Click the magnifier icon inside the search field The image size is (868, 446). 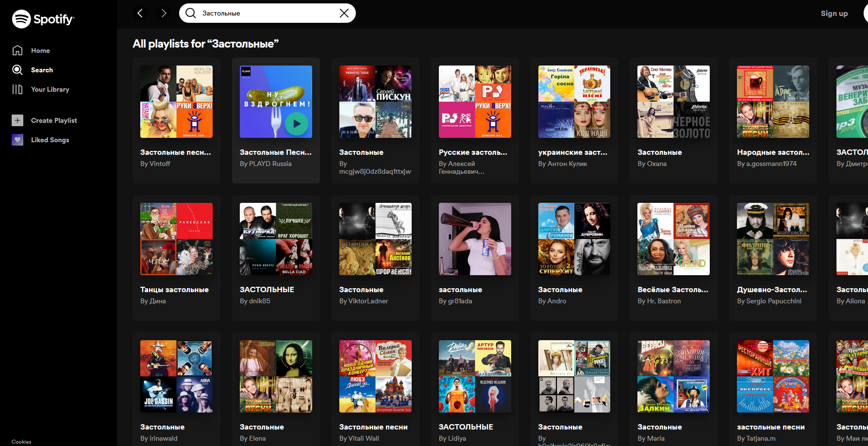coord(191,13)
